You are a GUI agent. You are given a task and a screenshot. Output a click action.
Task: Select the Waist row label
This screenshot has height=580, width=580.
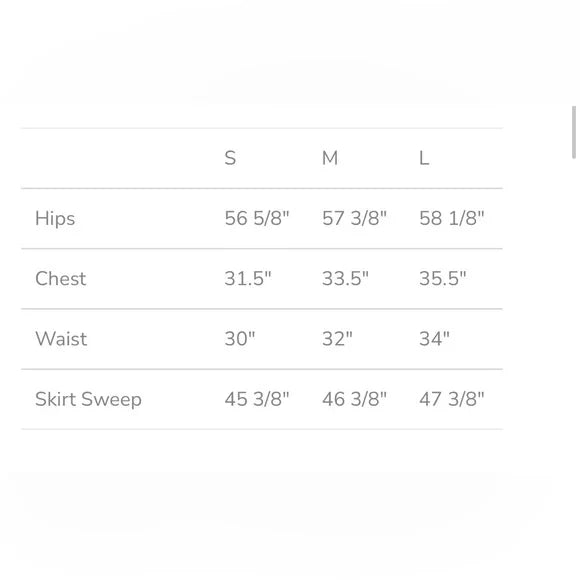click(61, 339)
